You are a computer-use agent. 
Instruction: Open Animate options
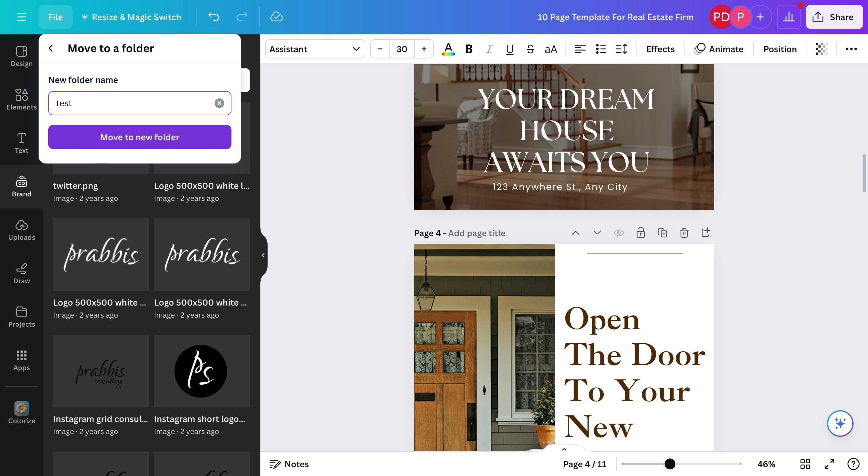click(719, 49)
